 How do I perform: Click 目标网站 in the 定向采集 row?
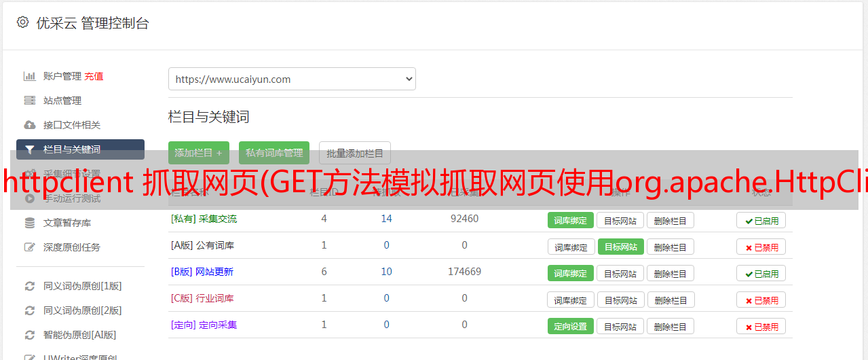620,326
